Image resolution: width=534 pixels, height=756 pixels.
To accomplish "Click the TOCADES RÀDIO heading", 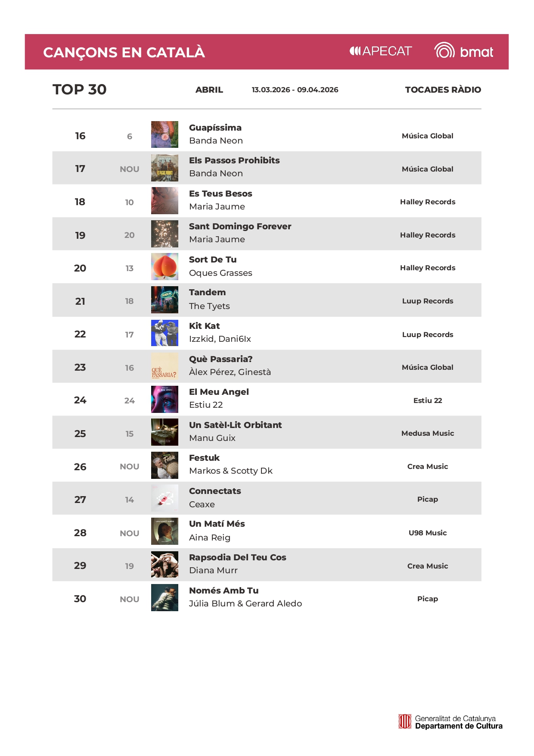I will click(x=443, y=90).
